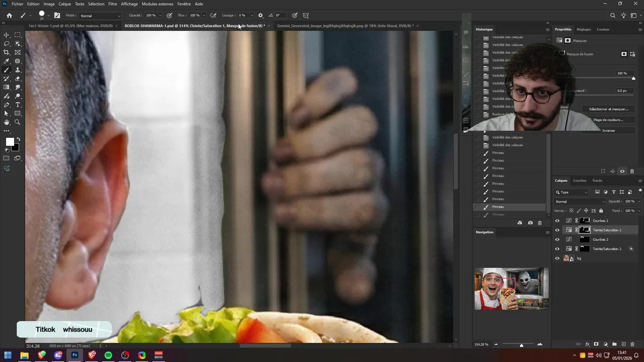Viewport: 644px width, 362px height.
Task: Open brush smoothing options gear
Action: (260, 16)
